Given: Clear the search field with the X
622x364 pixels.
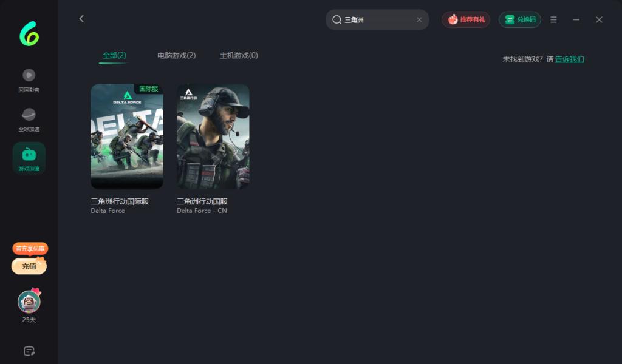Looking at the screenshot, I should (x=419, y=20).
